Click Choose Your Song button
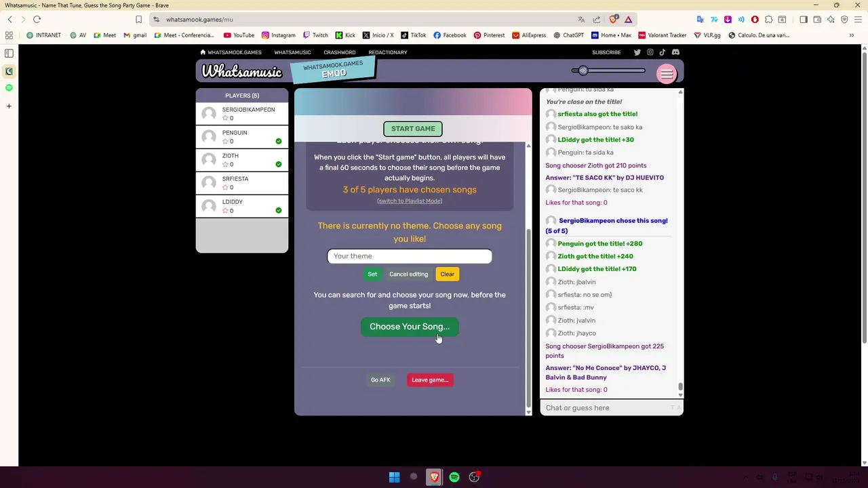The width and height of the screenshot is (868, 488). 410,327
